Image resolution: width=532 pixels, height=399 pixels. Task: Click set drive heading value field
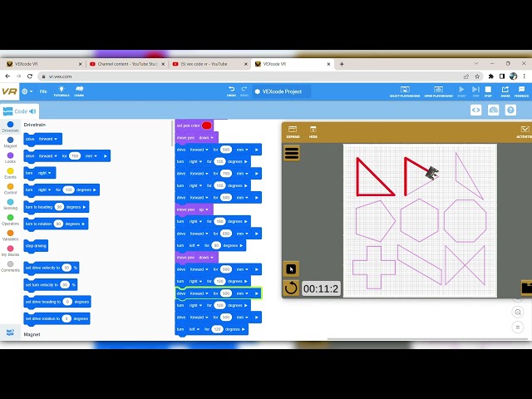tap(67, 302)
